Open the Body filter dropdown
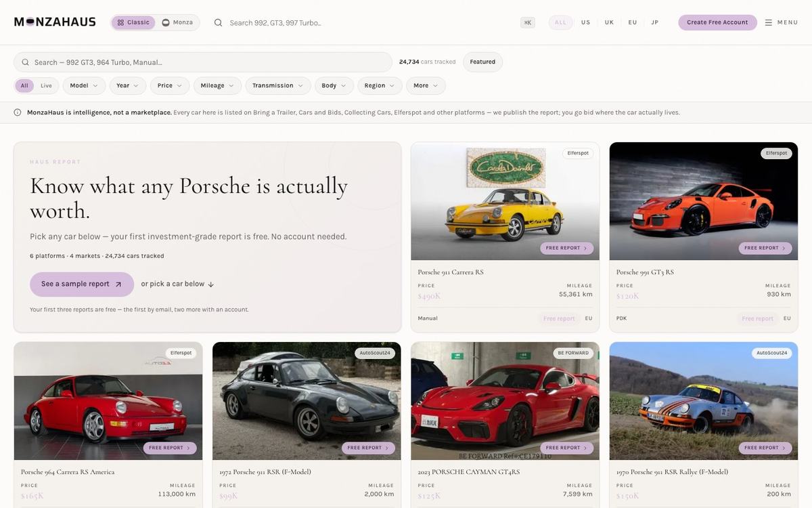The height and width of the screenshot is (508, 812). click(334, 86)
